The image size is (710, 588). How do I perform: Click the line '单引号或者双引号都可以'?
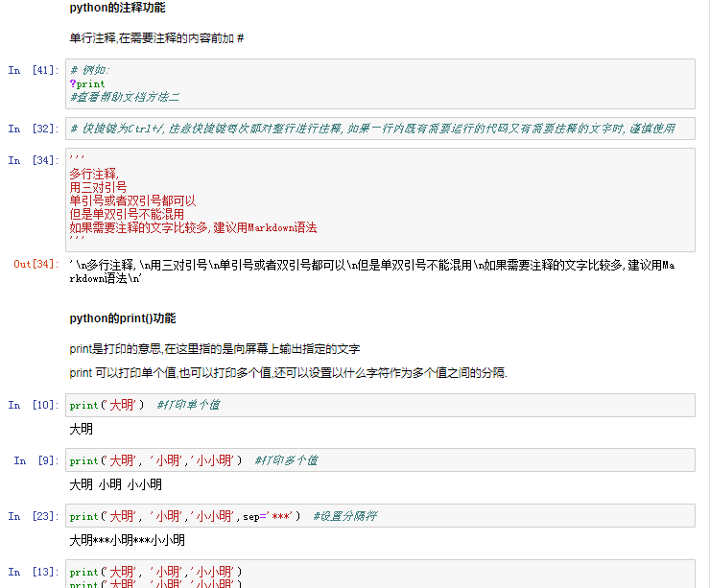click(132, 201)
